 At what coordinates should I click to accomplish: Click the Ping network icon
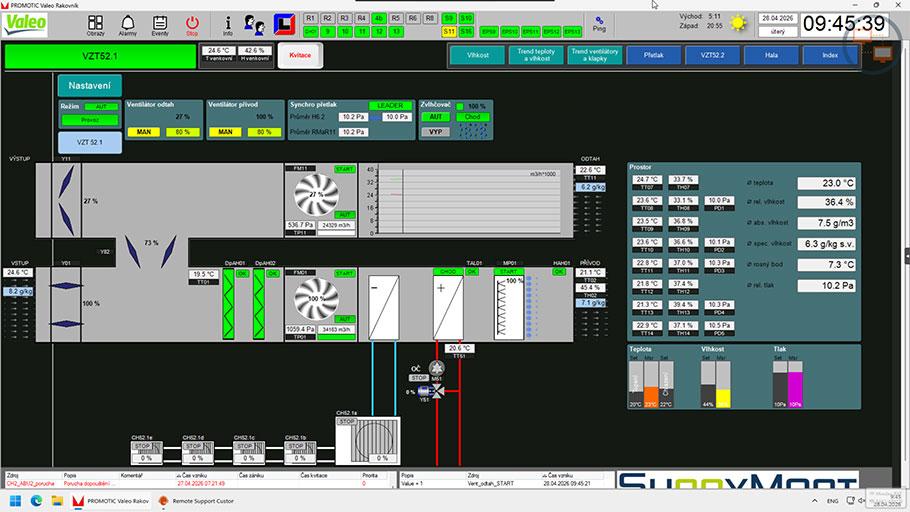coord(599,22)
